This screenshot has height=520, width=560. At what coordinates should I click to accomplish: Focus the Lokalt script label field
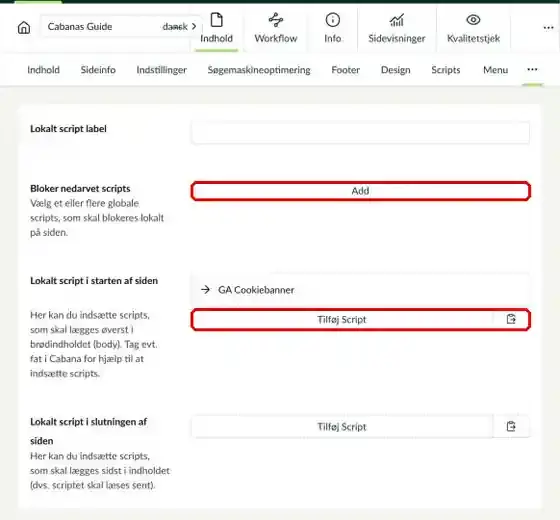pyautogui.click(x=360, y=132)
